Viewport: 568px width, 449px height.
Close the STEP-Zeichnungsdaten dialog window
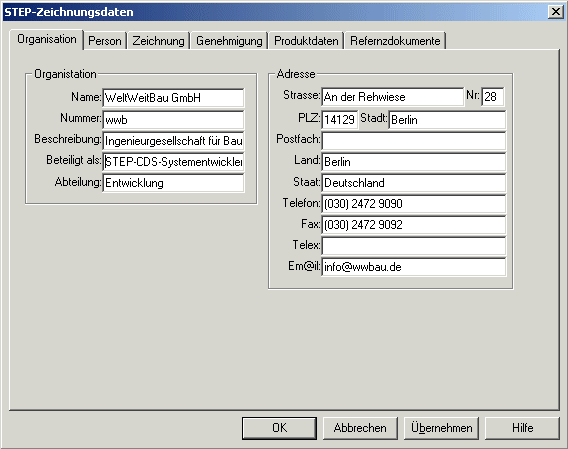(556, 12)
